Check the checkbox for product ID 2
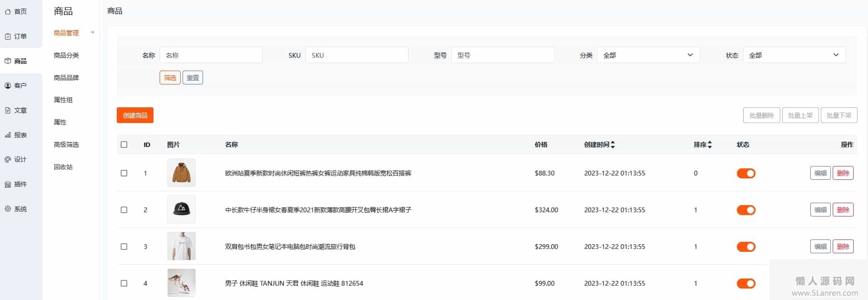 click(x=124, y=210)
